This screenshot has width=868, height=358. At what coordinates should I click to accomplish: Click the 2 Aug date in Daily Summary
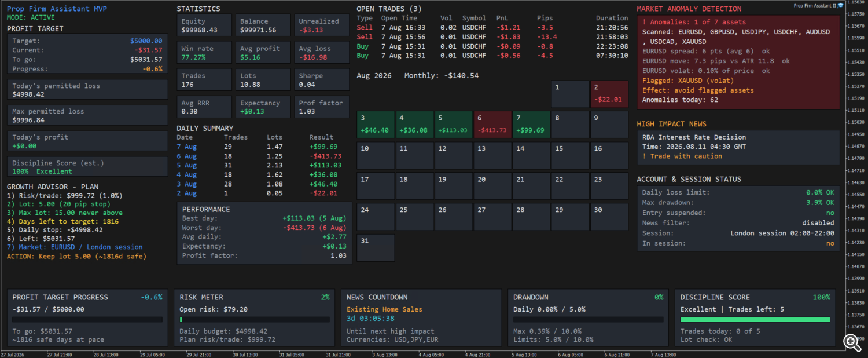[187, 193]
